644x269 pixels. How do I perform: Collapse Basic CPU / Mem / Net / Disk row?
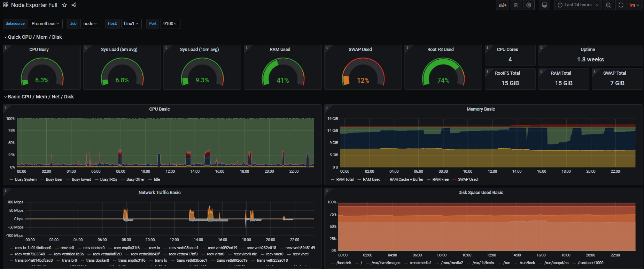[40, 97]
